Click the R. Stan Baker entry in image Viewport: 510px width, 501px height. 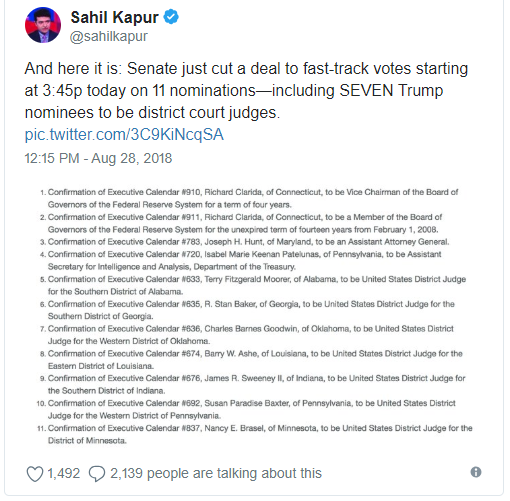tap(247, 310)
